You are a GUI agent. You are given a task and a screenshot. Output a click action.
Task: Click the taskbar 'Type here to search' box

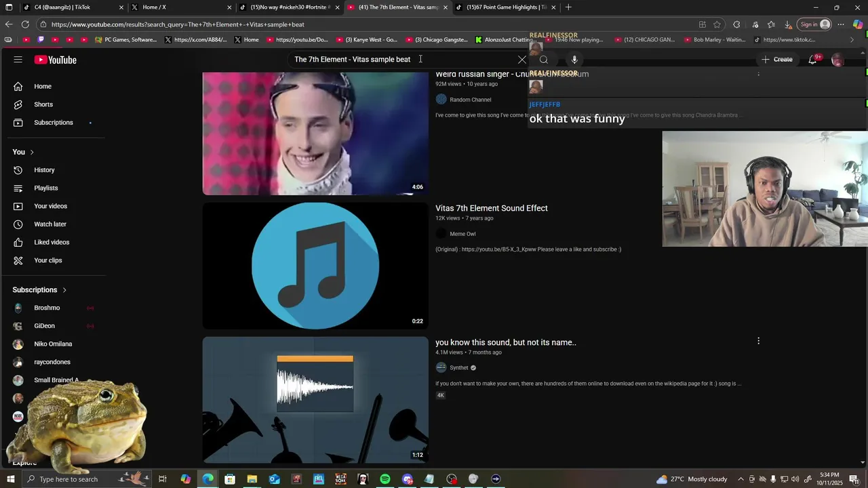coord(86,479)
